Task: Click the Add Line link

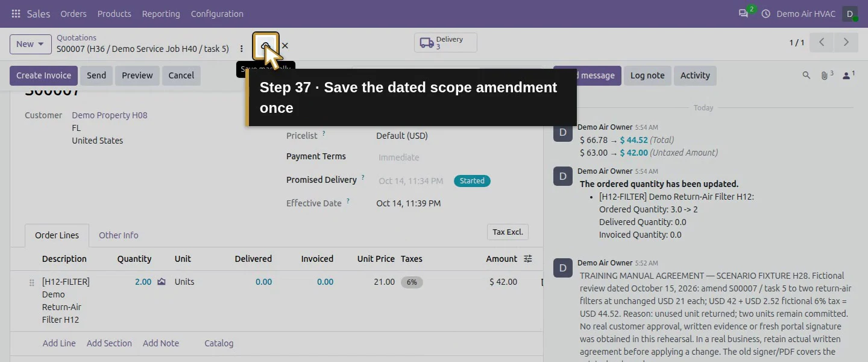Action: tap(59, 343)
